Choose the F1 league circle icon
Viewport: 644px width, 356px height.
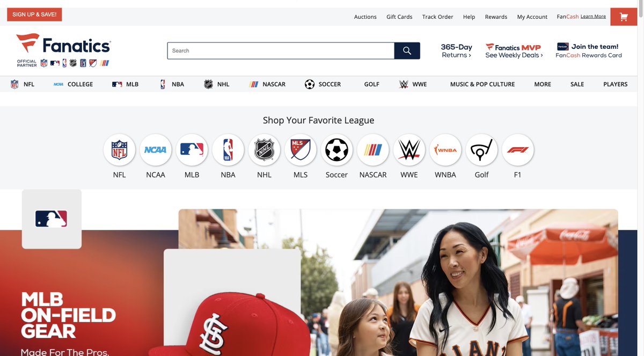tap(518, 150)
